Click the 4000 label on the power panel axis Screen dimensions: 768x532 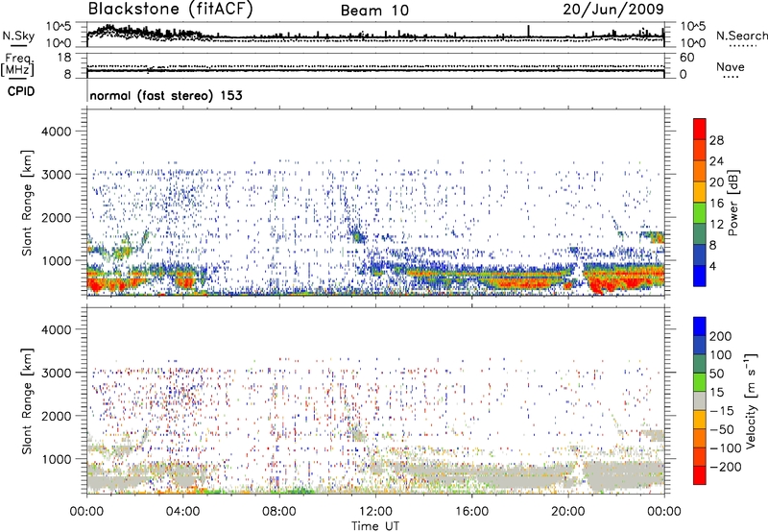pyautogui.click(x=56, y=132)
